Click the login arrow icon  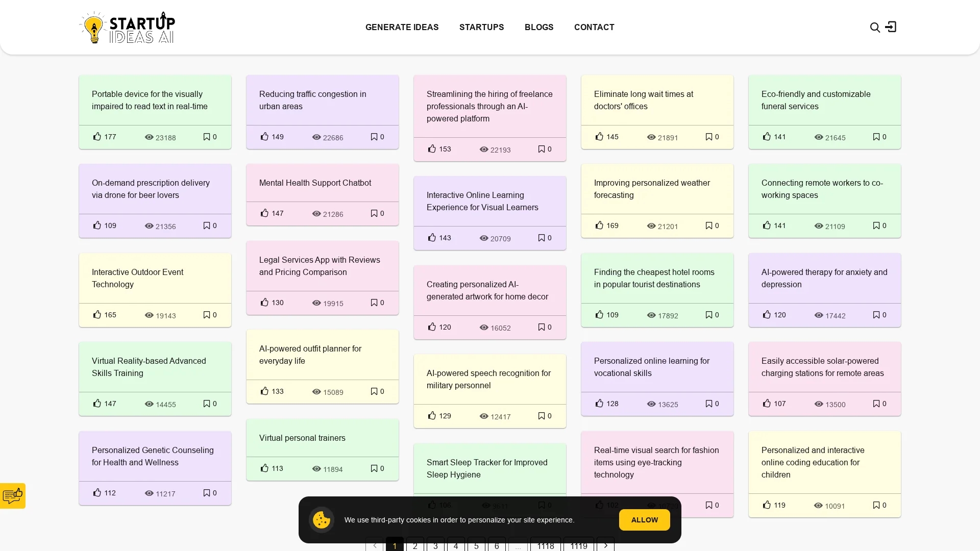click(x=891, y=27)
